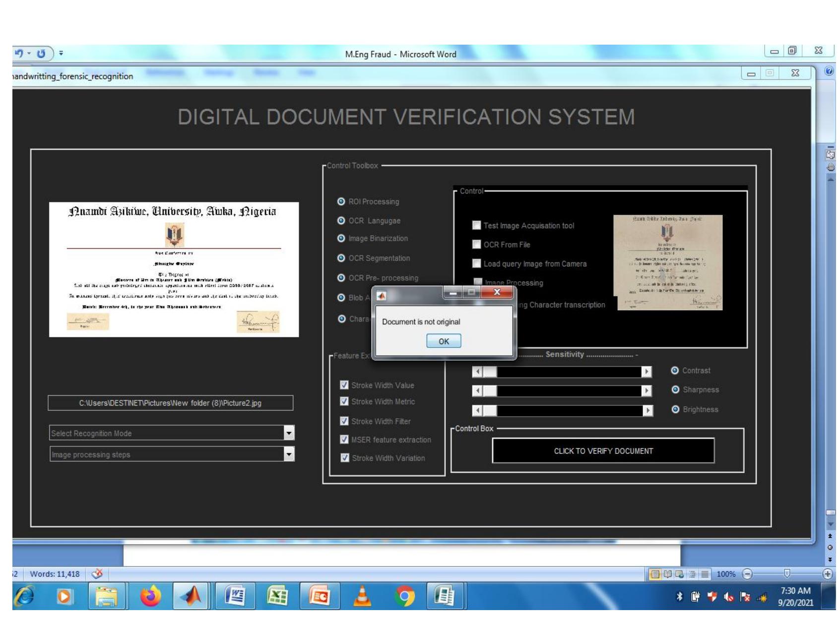Click Word's vertical scrollbar down arrow
The image size is (840, 623).
tap(831, 524)
